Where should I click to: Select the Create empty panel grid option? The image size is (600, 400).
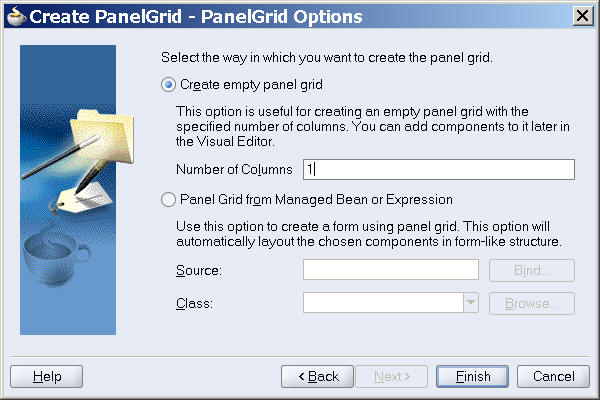point(168,84)
